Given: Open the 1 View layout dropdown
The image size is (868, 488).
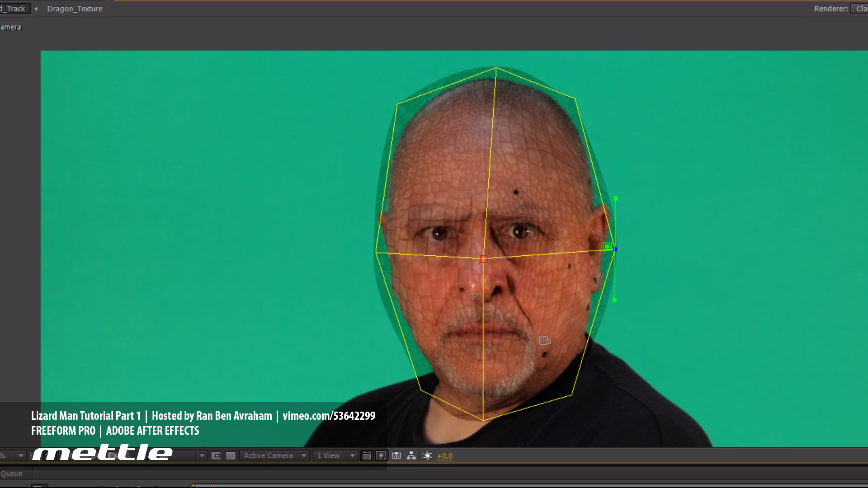Looking at the screenshot, I should pos(335,455).
